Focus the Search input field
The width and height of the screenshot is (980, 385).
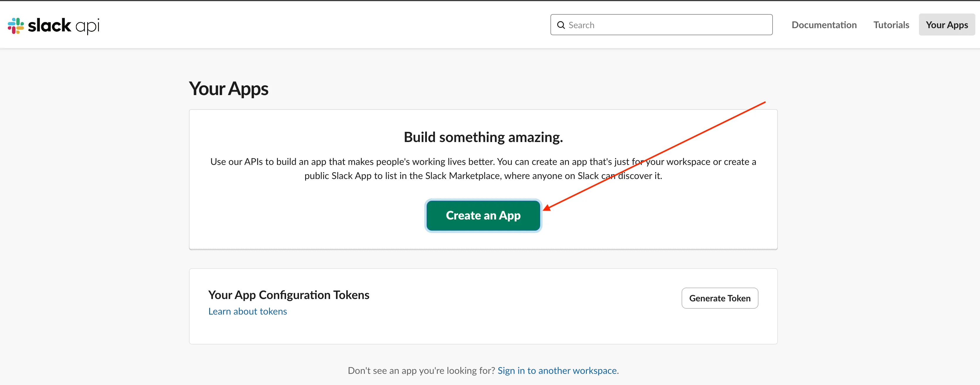(661, 25)
